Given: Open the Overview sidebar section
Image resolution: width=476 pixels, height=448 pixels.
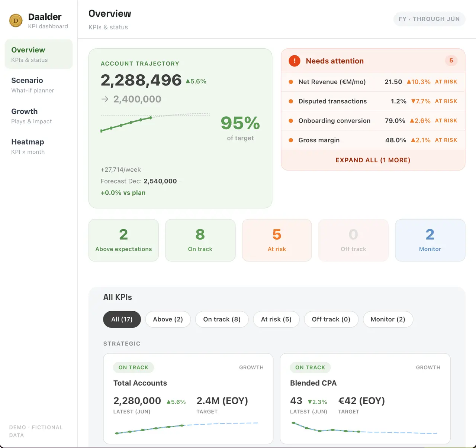Looking at the screenshot, I should pos(39,54).
